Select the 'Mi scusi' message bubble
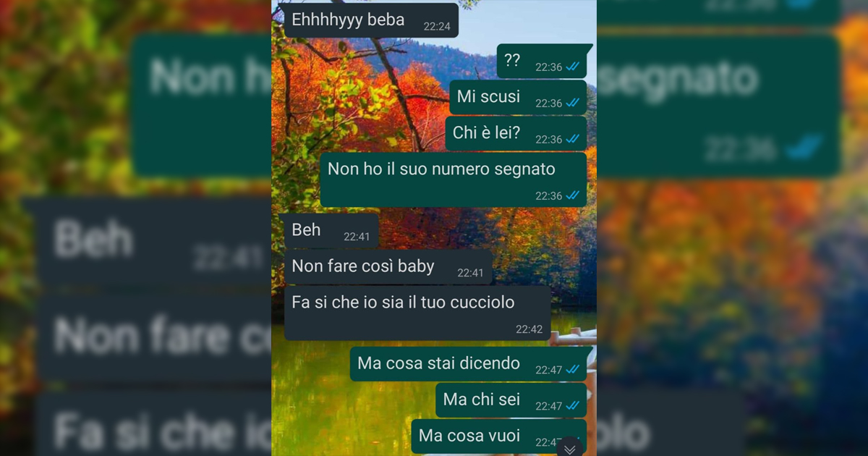Screen dimensions: 868x456 point(518,97)
